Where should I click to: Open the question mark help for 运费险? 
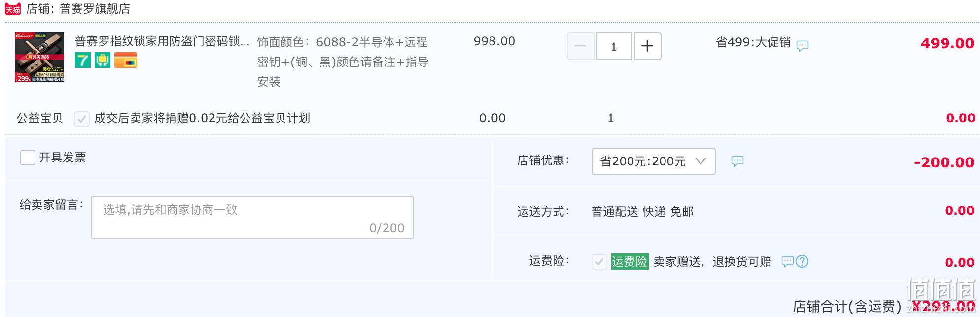pyautogui.click(x=802, y=261)
